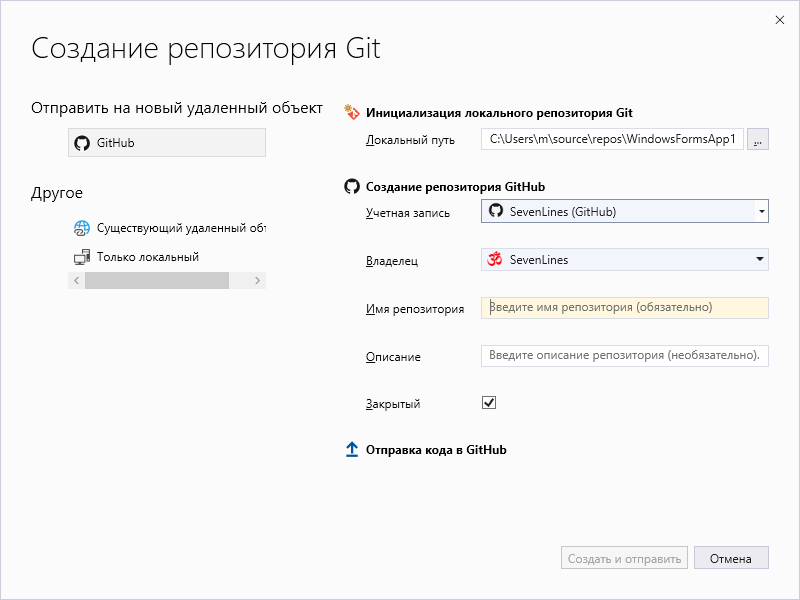
Task: Click the globe icon for existing remote
Action: coord(82,228)
